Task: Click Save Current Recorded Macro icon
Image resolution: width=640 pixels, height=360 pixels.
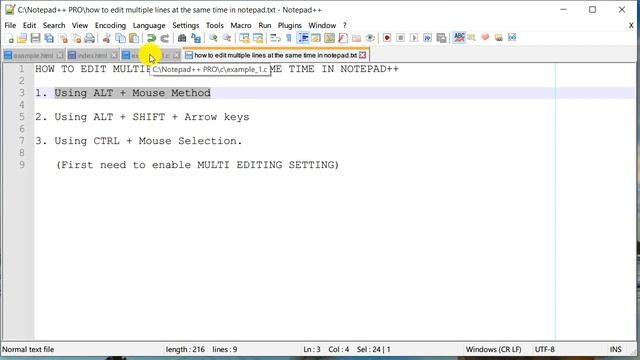Action: [441, 38]
